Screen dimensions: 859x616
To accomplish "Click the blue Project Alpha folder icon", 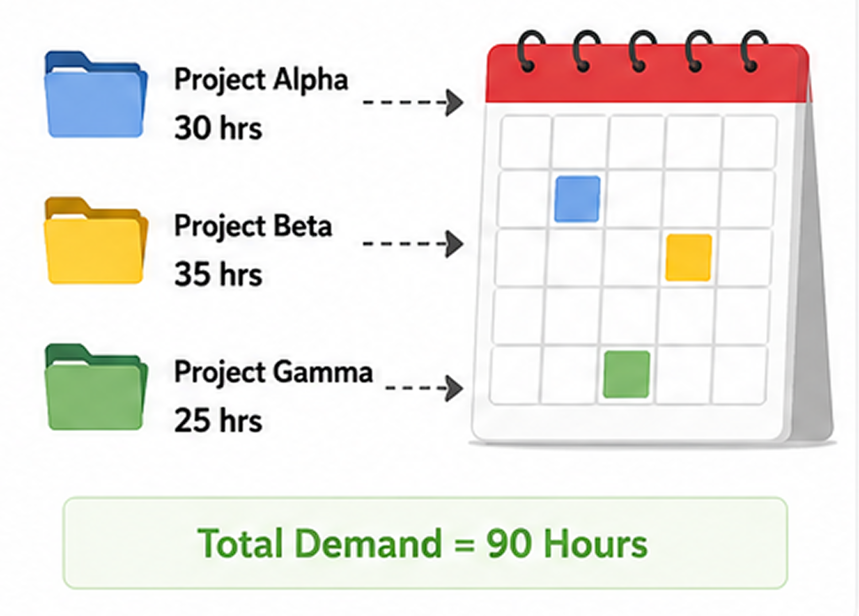I will click(x=96, y=94).
